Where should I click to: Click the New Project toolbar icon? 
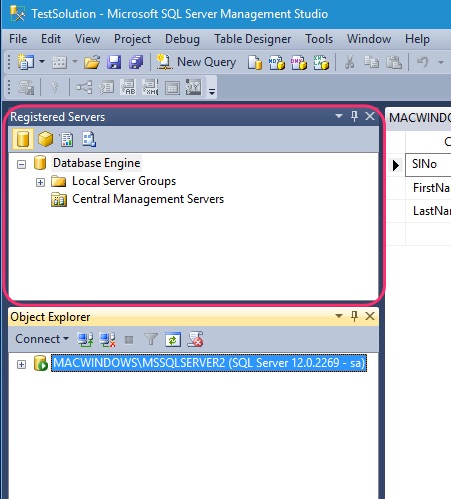click(26, 62)
